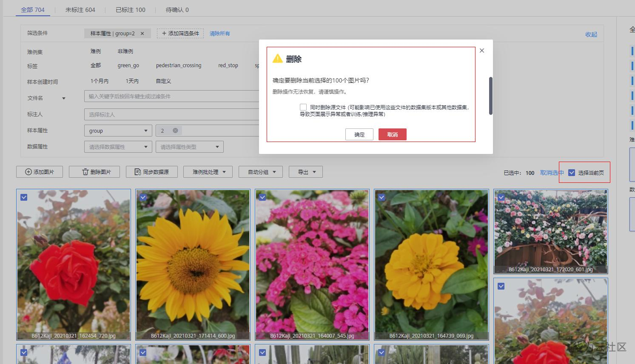The width and height of the screenshot is (635, 364).
Task: Deselect image 164007_545.jpg checkbox
Action: tap(262, 197)
